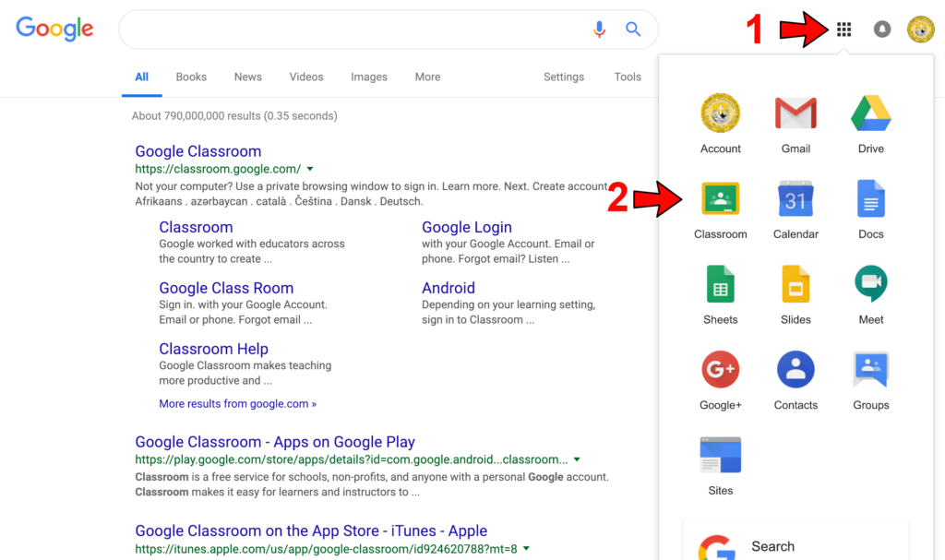Open the Google Login sitelink

click(466, 227)
